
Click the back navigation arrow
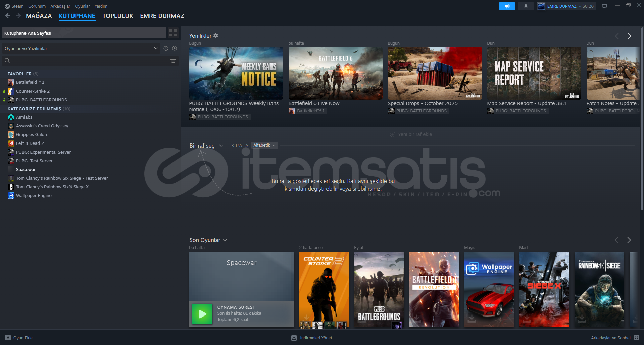coord(8,16)
